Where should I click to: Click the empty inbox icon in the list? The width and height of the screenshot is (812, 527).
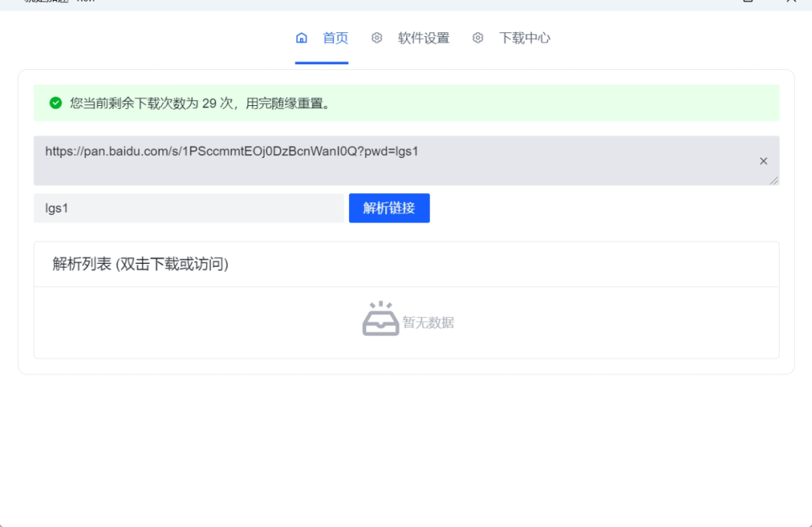tap(380, 320)
